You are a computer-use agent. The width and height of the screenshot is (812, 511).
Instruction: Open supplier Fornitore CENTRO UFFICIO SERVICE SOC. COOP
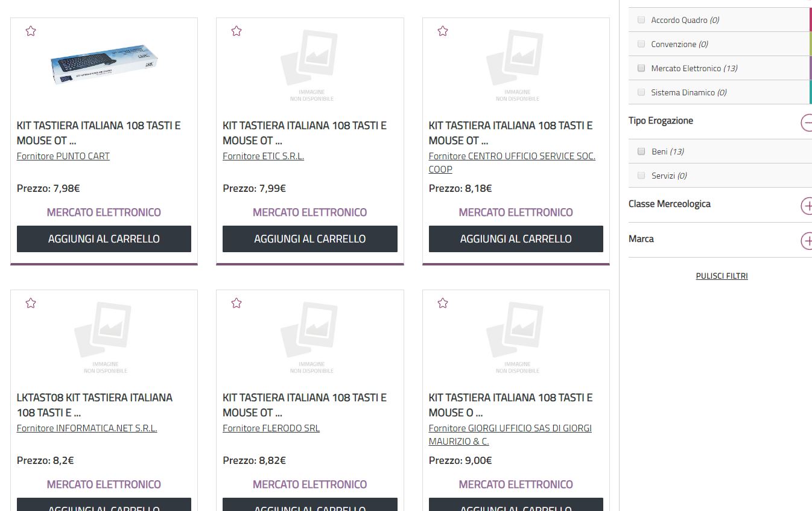point(512,163)
